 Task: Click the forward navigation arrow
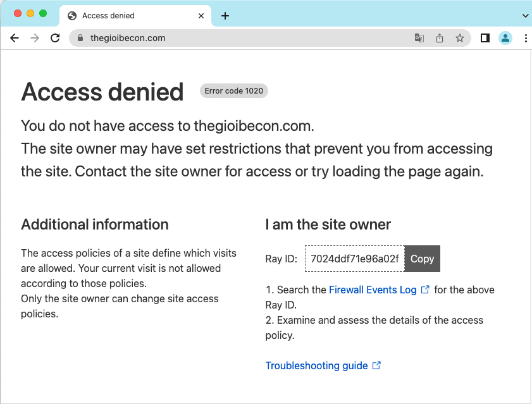(x=34, y=38)
